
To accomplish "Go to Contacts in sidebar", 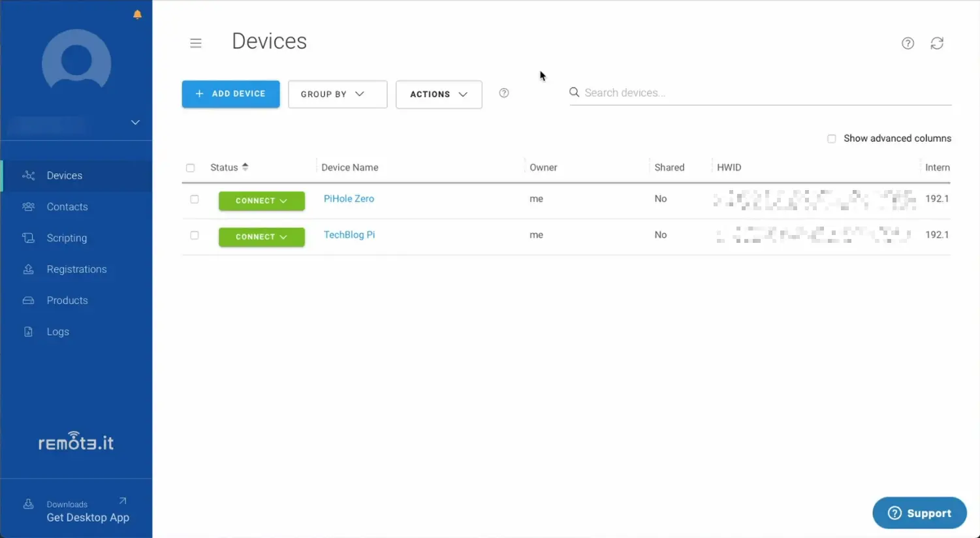I will pos(67,207).
